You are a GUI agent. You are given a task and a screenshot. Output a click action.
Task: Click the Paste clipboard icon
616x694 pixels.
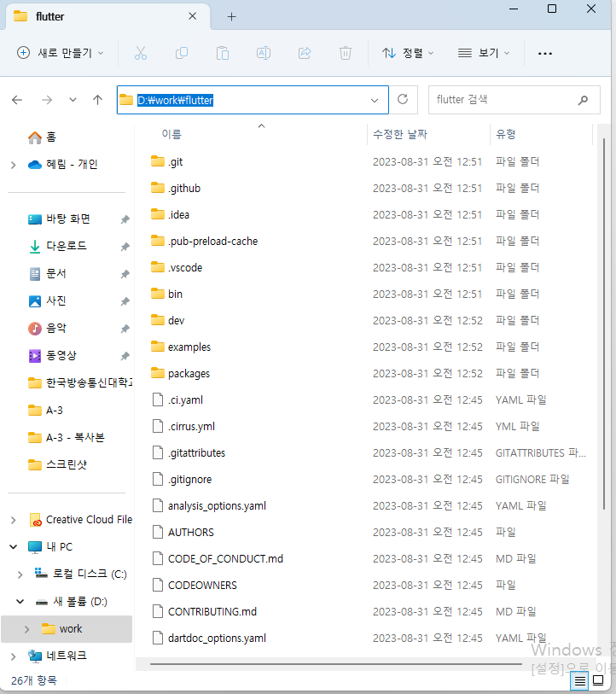pos(223,53)
